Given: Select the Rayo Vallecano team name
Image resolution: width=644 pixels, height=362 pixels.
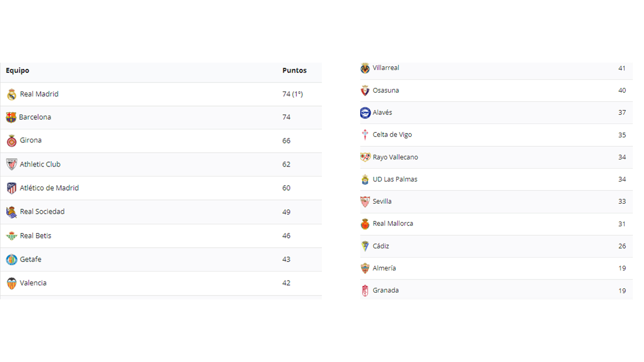Looking at the screenshot, I should tap(395, 157).
